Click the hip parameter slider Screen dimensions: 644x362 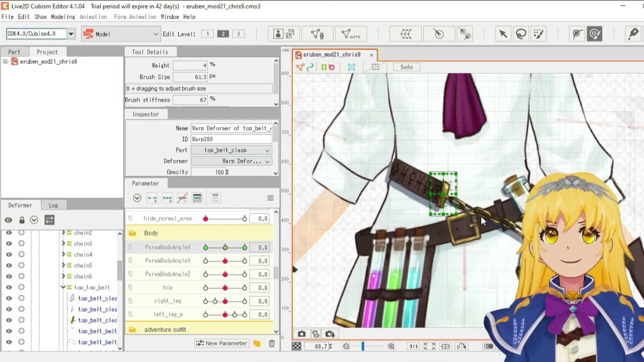tap(225, 288)
